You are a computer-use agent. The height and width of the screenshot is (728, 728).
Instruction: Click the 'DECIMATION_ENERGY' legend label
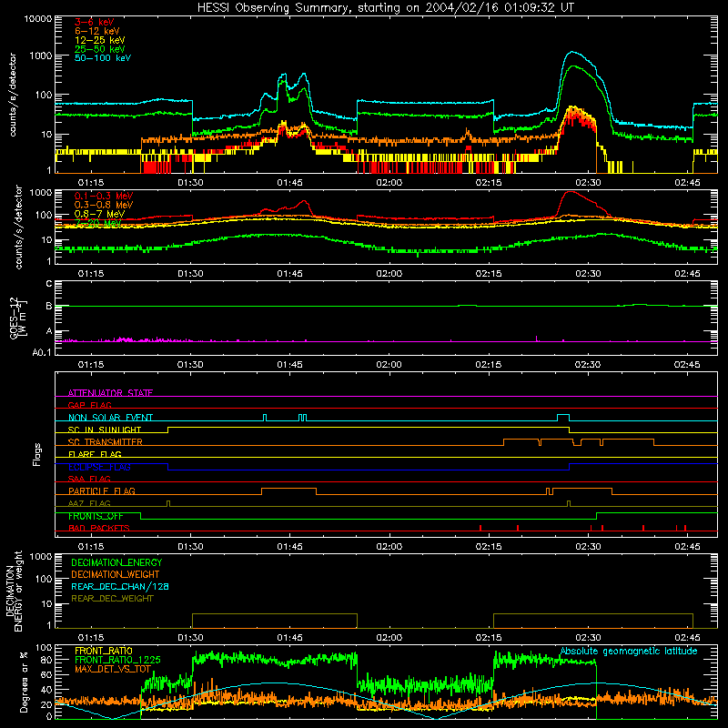116,562
